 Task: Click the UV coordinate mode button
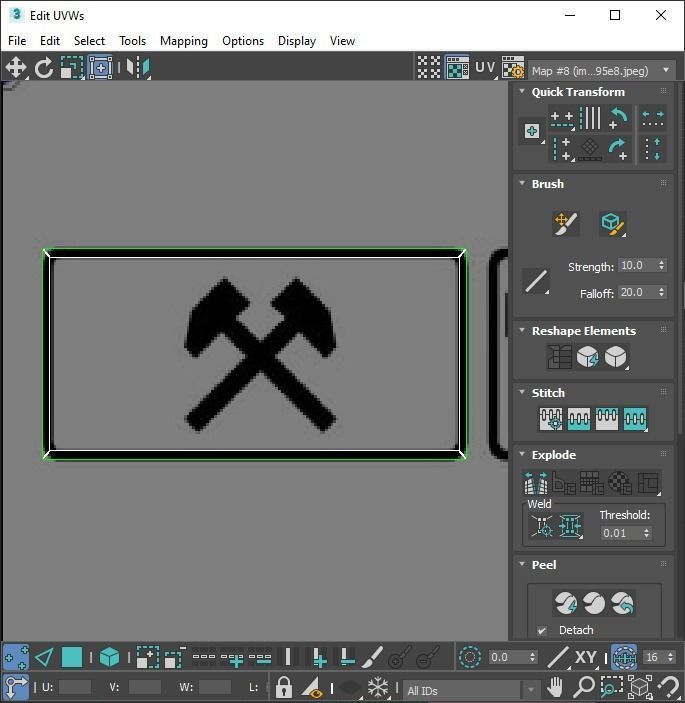(485, 67)
